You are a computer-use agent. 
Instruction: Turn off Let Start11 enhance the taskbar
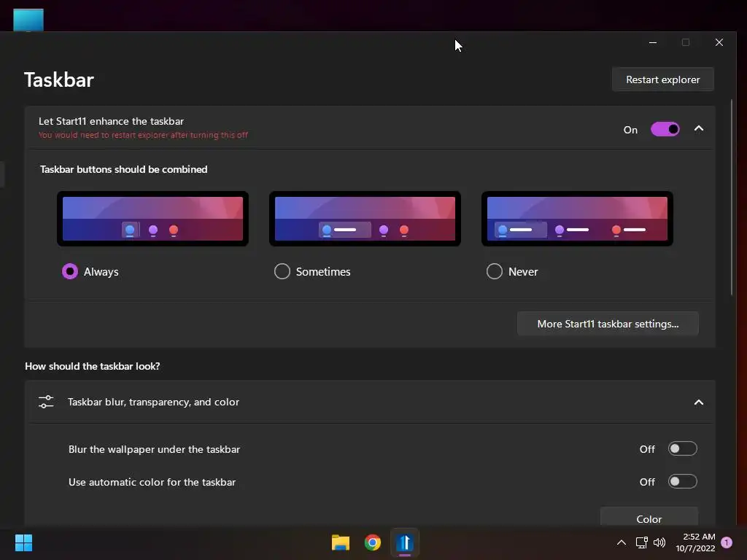pos(665,129)
